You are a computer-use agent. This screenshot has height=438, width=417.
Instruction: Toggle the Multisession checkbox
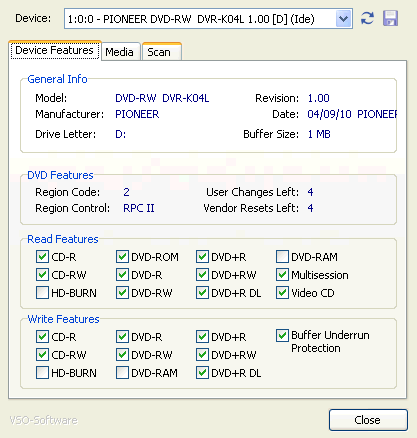pos(282,275)
